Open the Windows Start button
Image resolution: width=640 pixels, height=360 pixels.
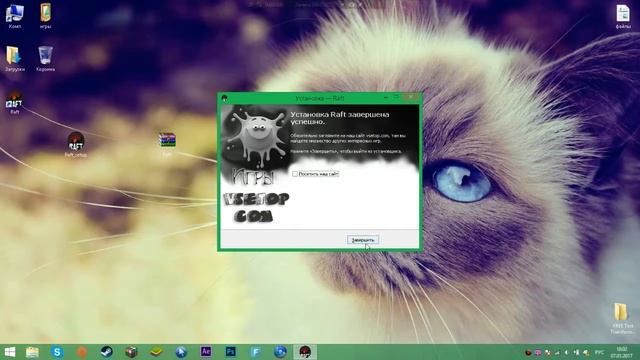pos(9,352)
